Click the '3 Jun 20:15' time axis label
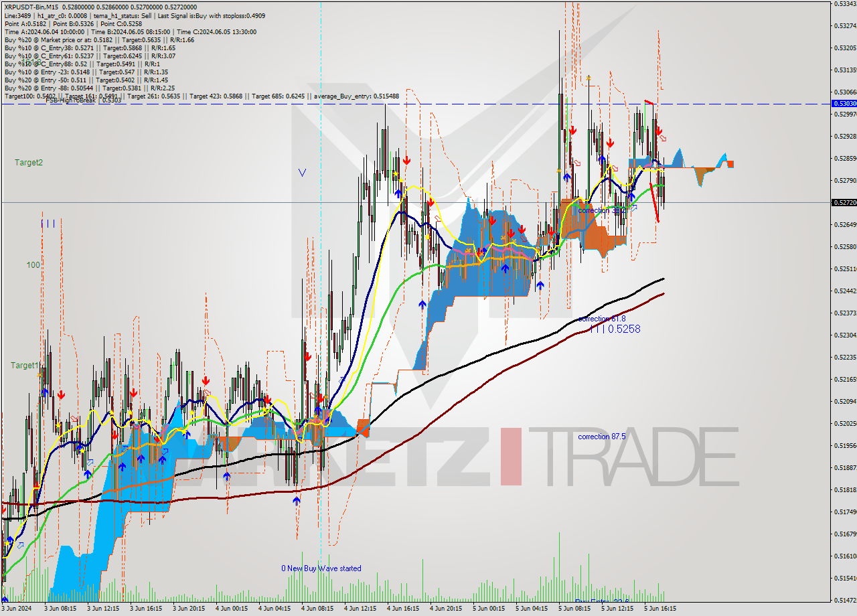The width and height of the screenshot is (857, 616). [188, 609]
